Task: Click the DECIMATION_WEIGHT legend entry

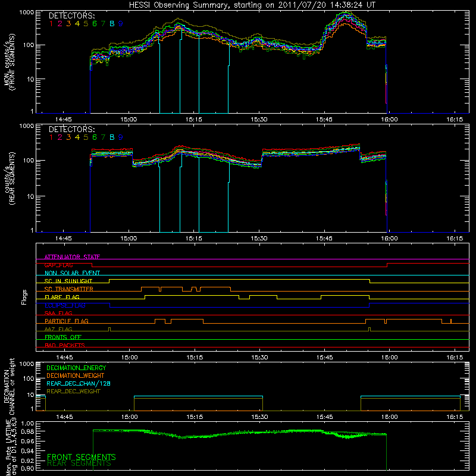Action: (x=76, y=375)
